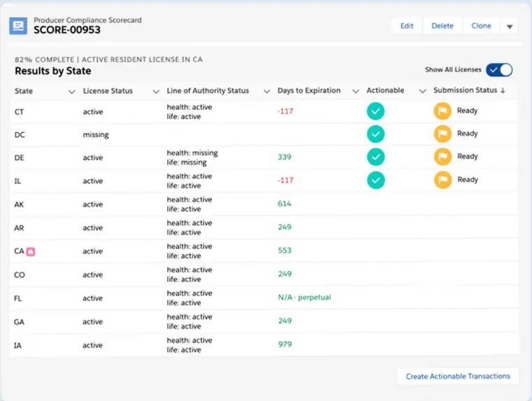
Task: Click the orange Ready flag icon for CT
Action: (442, 111)
